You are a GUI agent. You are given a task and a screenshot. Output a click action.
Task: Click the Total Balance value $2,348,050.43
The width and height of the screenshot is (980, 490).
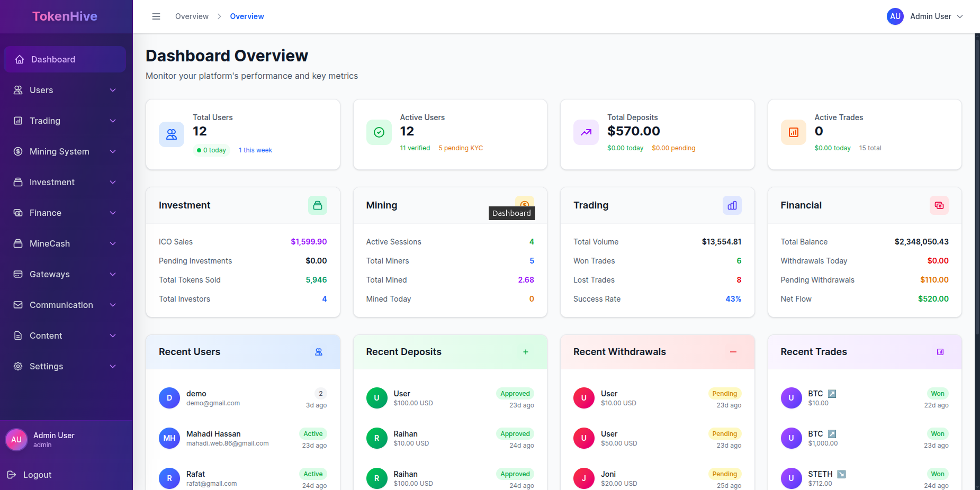[x=921, y=242]
